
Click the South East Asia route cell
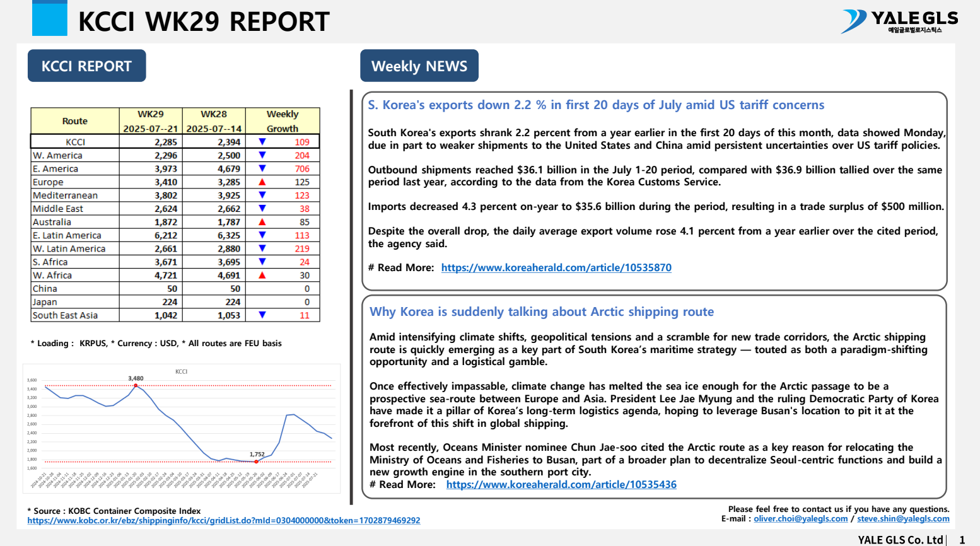click(x=75, y=315)
